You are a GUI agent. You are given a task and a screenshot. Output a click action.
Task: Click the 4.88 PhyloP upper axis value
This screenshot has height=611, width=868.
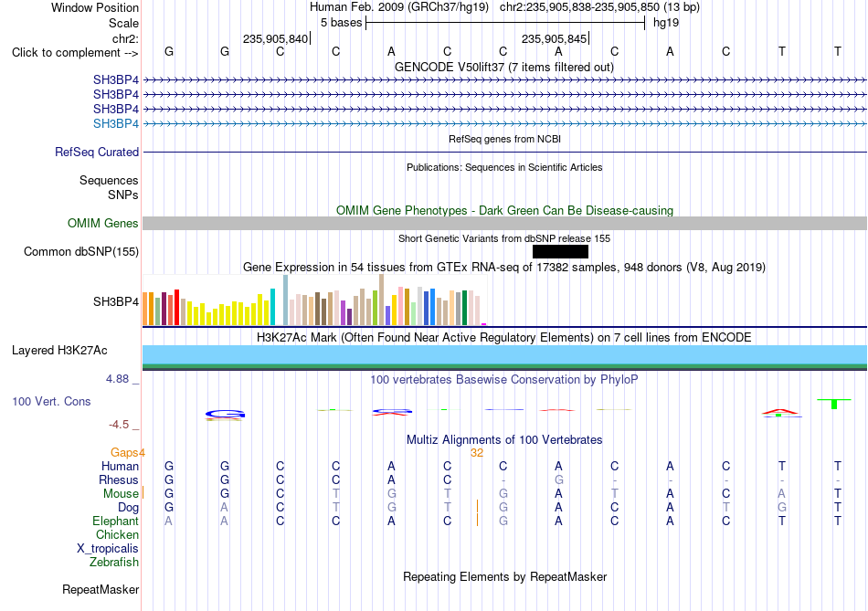tap(117, 379)
